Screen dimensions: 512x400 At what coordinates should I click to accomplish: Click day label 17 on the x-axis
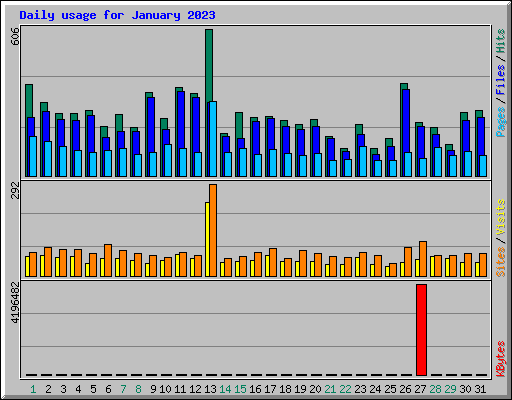click(270, 389)
